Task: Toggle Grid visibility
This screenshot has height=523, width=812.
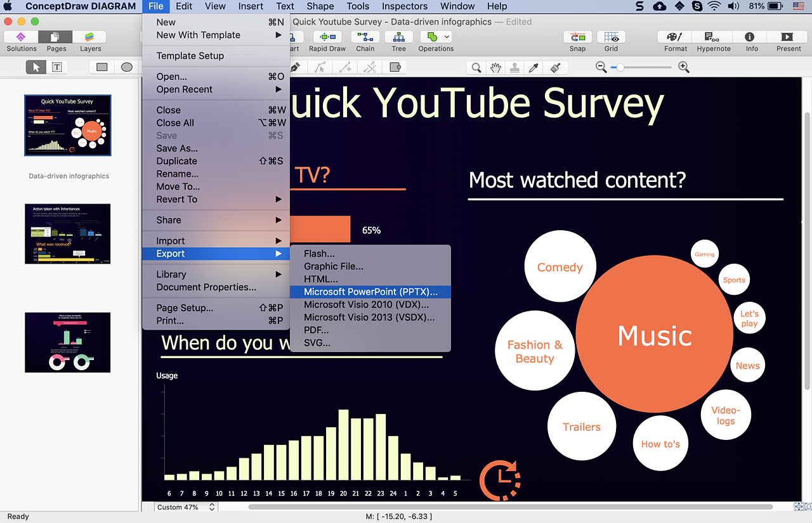Action: [611, 42]
